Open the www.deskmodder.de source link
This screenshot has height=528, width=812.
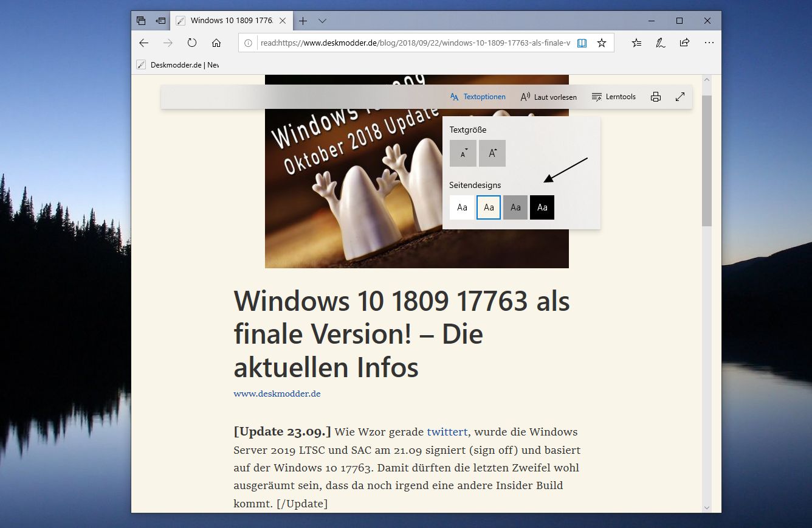(x=277, y=394)
